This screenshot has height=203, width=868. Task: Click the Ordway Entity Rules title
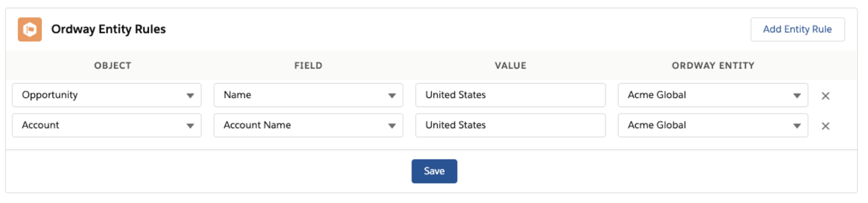109,30
